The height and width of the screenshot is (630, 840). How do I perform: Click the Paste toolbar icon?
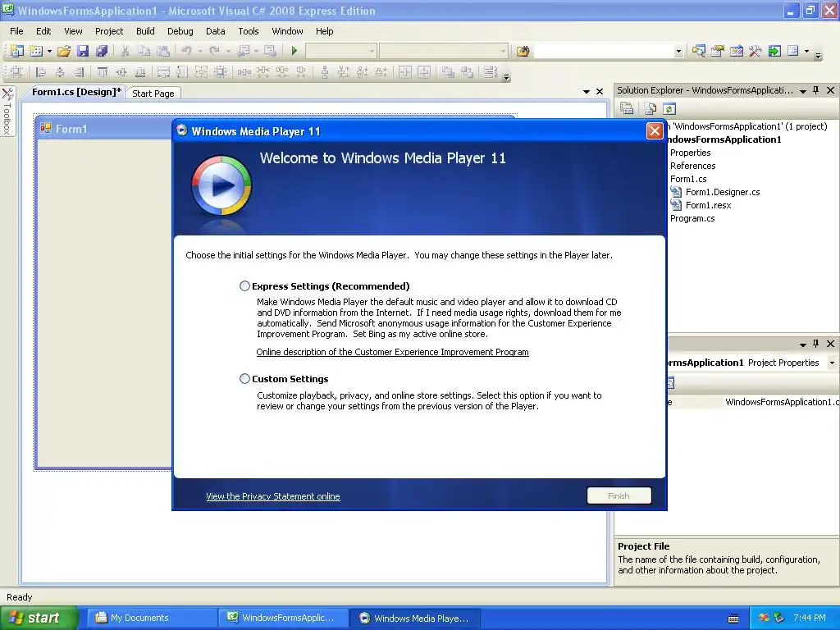tap(163, 51)
